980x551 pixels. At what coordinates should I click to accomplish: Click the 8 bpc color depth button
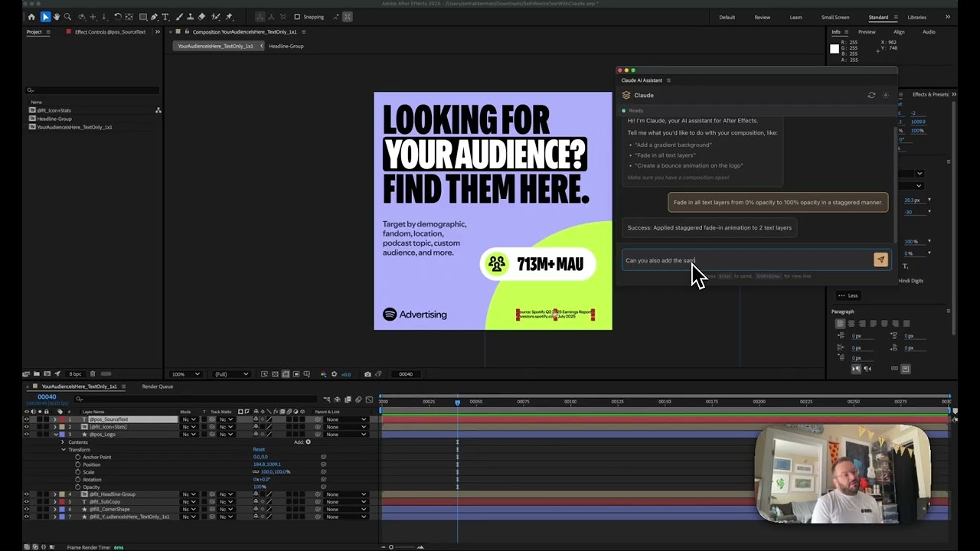75,374
